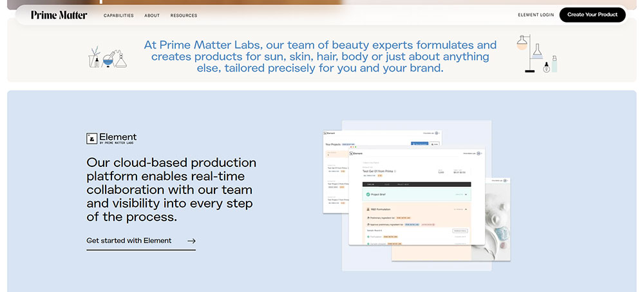
Task: Open the About menu item
Action: pyautogui.click(x=152, y=15)
